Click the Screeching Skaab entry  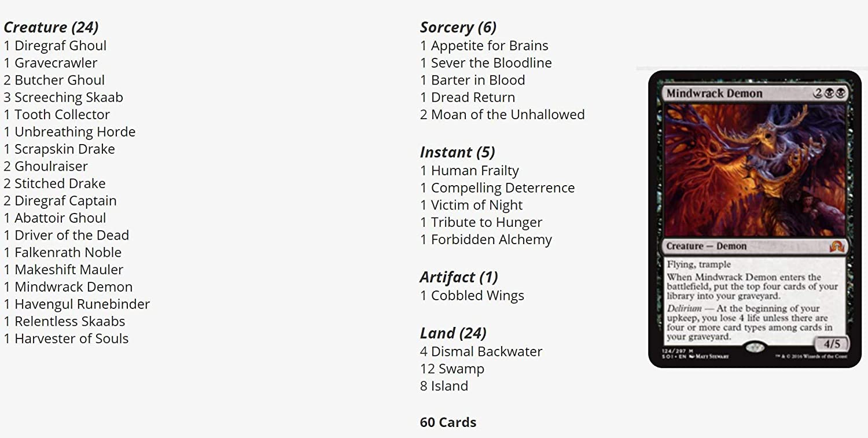click(68, 97)
